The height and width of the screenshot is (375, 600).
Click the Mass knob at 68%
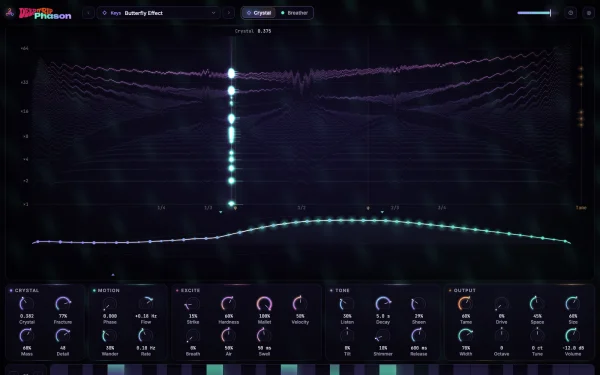click(27, 336)
